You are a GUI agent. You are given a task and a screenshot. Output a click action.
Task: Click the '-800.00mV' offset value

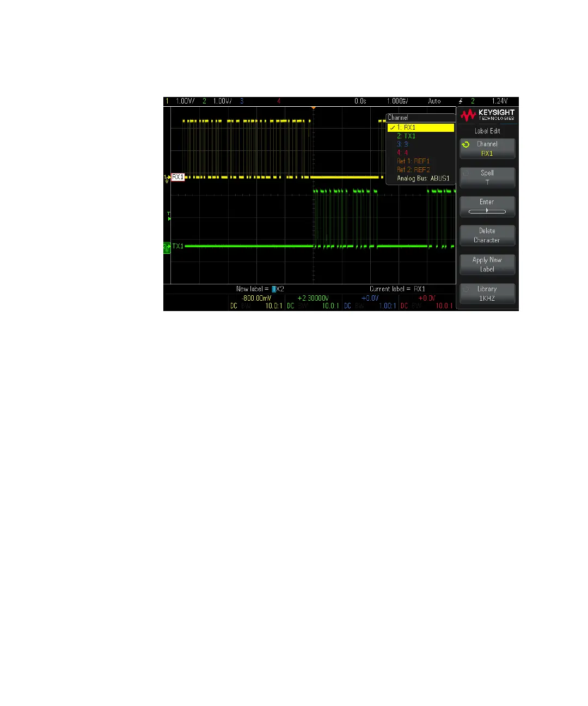[256, 298]
